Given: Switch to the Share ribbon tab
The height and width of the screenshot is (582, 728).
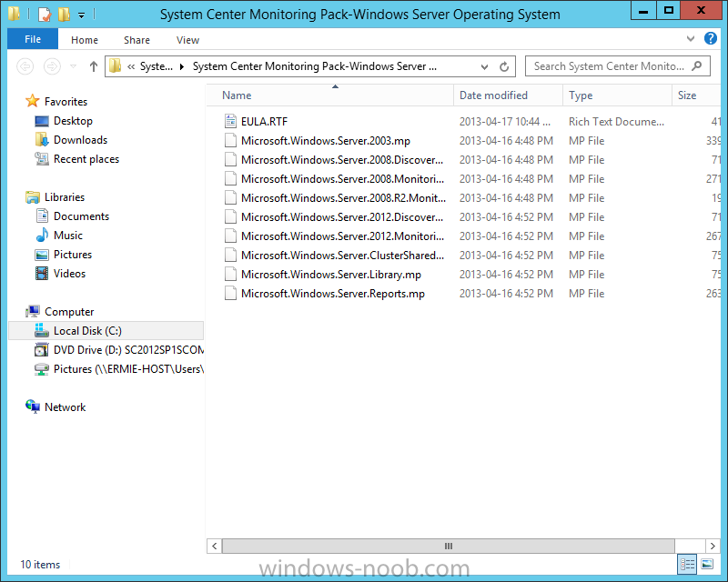Looking at the screenshot, I should 137,40.
